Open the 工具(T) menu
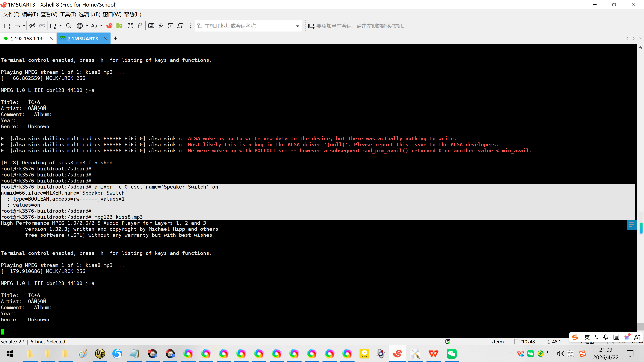 [68, 14]
